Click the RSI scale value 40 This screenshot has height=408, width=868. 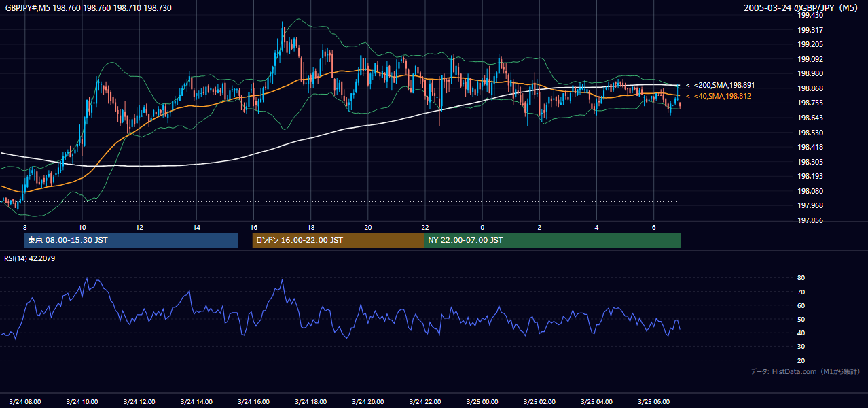click(x=801, y=333)
